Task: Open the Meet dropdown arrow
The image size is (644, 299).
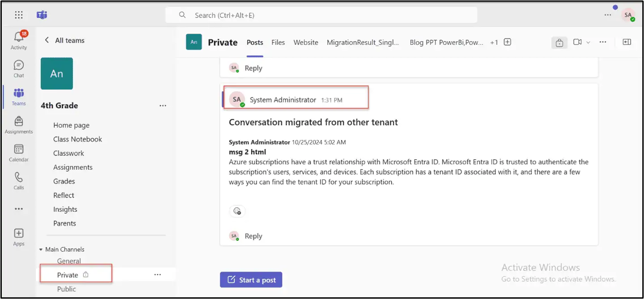Action: tap(588, 42)
